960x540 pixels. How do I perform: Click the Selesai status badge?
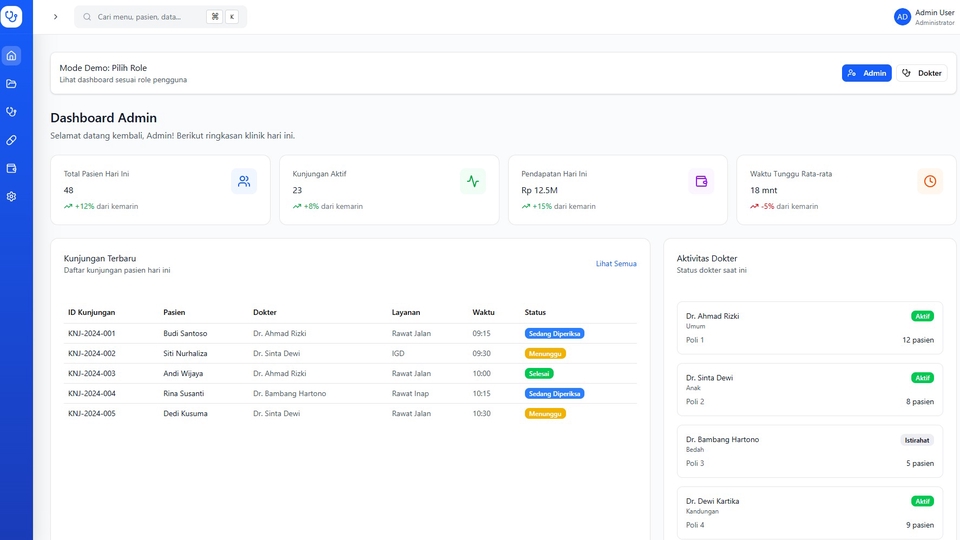[538, 373]
